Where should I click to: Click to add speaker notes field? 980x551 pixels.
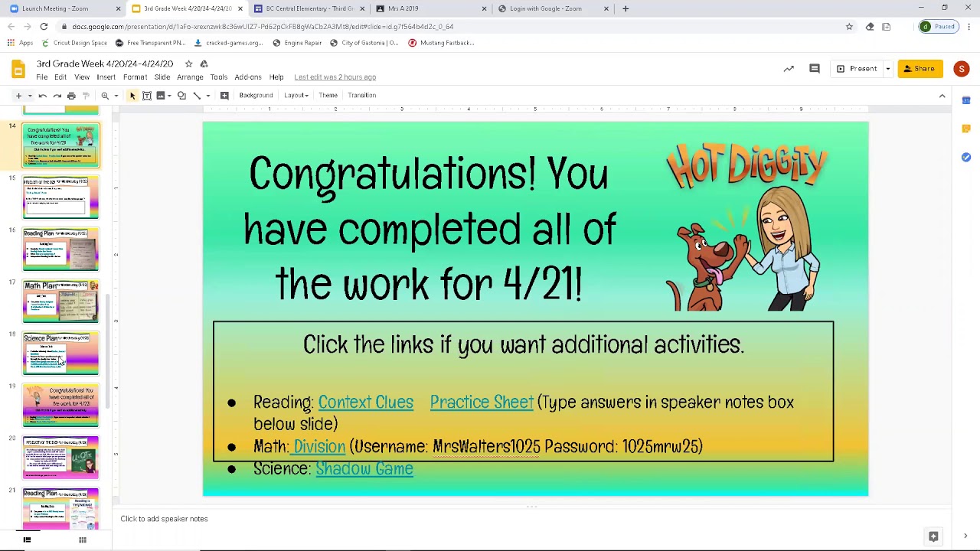[531, 519]
